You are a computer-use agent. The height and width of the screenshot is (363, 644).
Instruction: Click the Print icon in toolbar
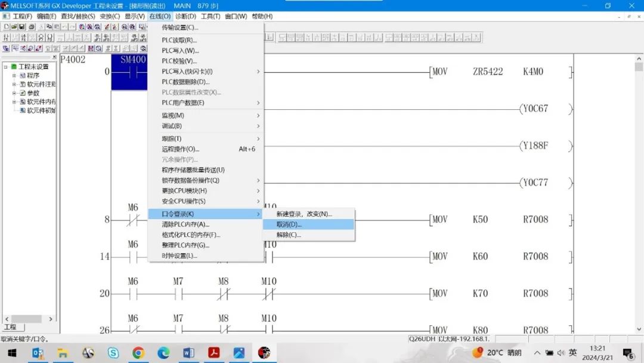31,27
